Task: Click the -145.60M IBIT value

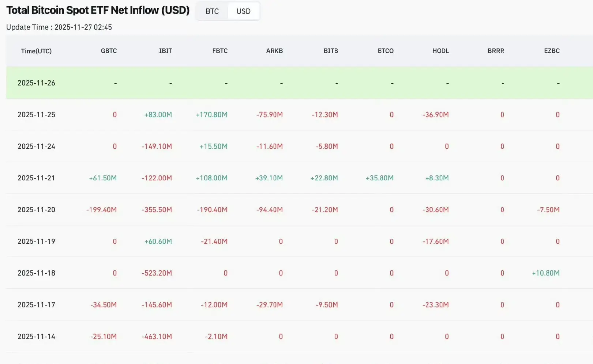Action: coord(157,305)
